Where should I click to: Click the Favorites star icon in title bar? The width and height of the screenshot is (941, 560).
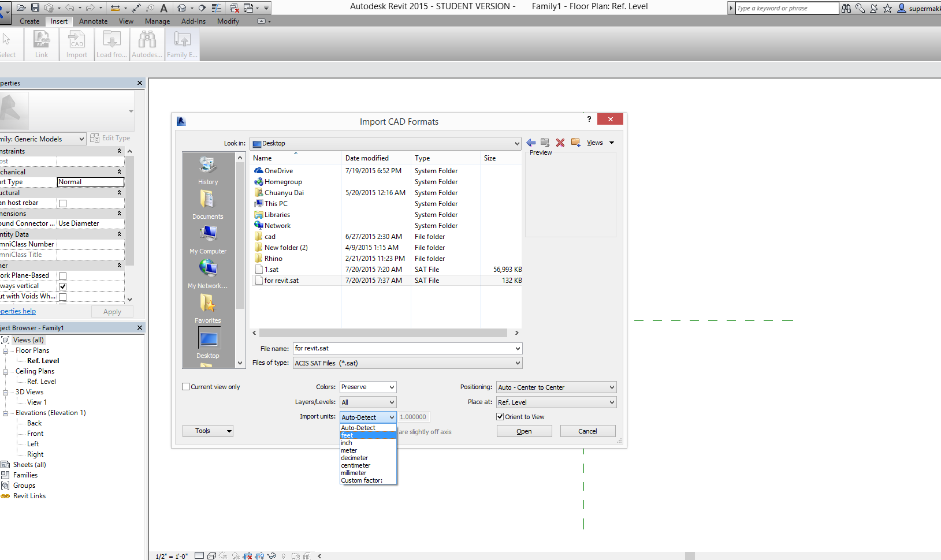(x=888, y=8)
